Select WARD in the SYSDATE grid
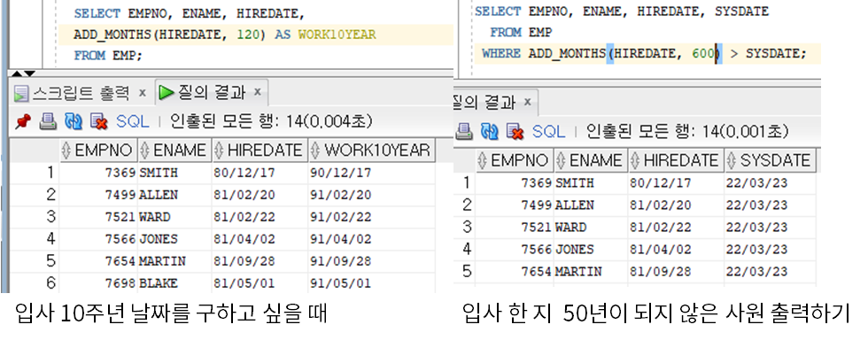 coord(590,227)
